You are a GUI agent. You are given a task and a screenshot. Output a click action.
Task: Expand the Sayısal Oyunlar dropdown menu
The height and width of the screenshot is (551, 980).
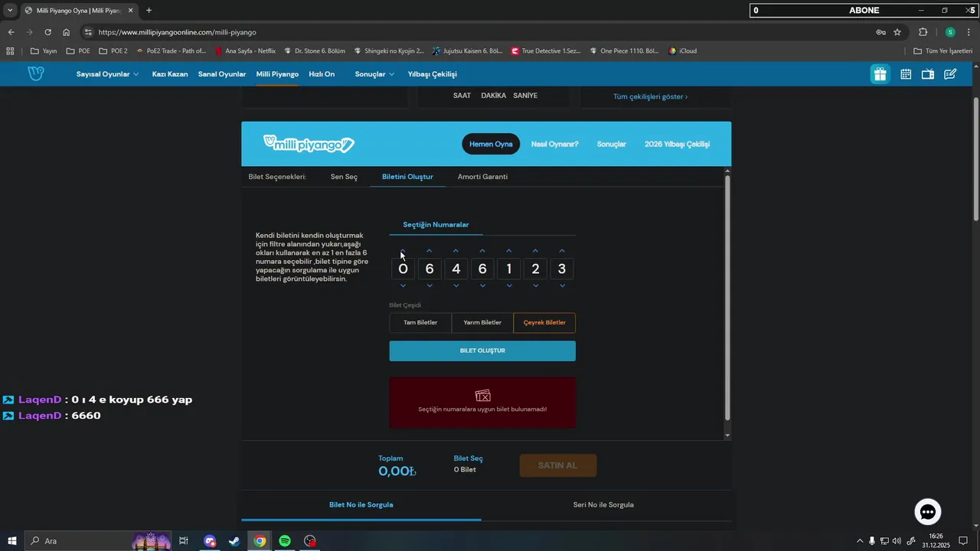[107, 74]
